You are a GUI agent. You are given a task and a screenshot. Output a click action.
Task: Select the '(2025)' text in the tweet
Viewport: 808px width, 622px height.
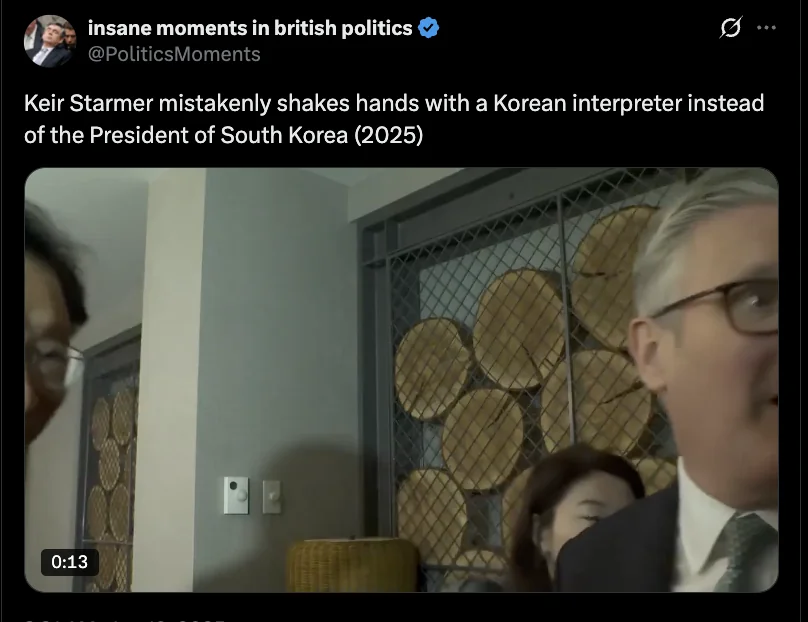389,136
